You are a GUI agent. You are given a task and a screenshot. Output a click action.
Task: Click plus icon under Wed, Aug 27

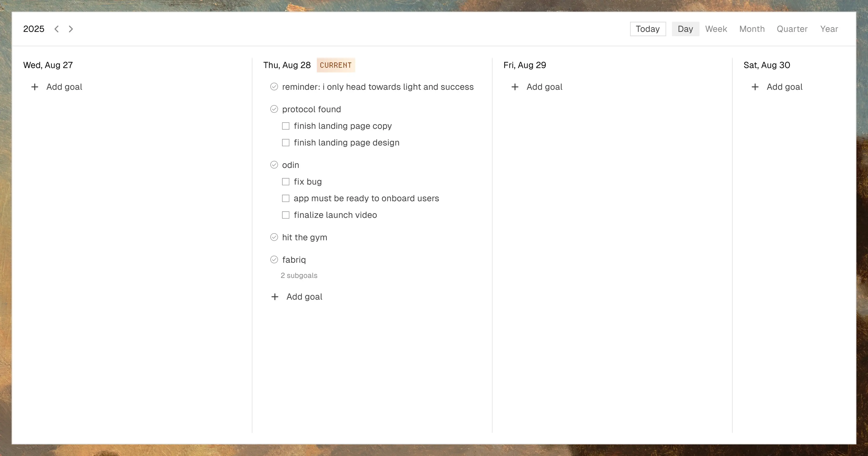point(34,87)
